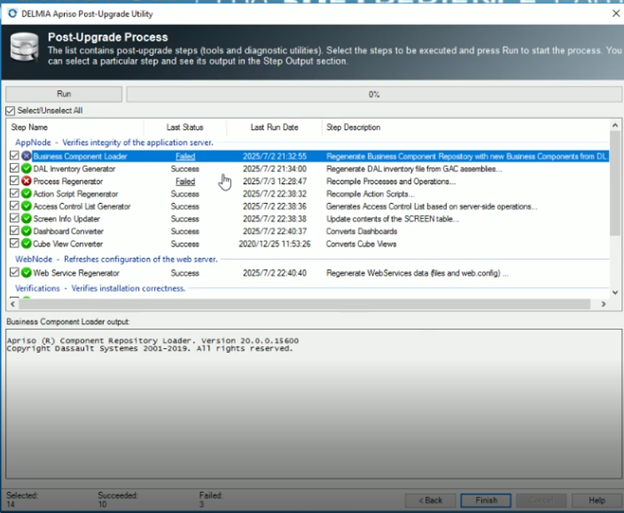624x513 pixels.
Task: Click the horizontal scrollbar thumb in step list
Action: pos(304,304)
